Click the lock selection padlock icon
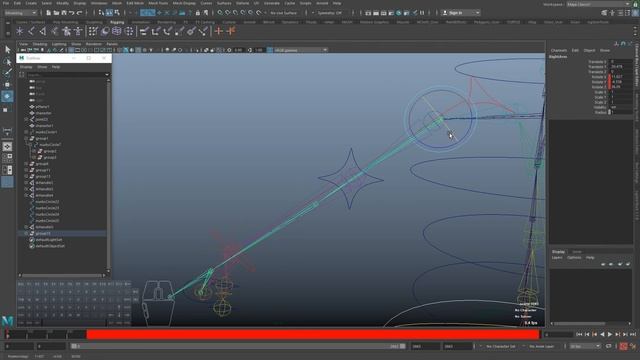The height and width of the screenshot is (360, 640). click(x=198, y=13)
